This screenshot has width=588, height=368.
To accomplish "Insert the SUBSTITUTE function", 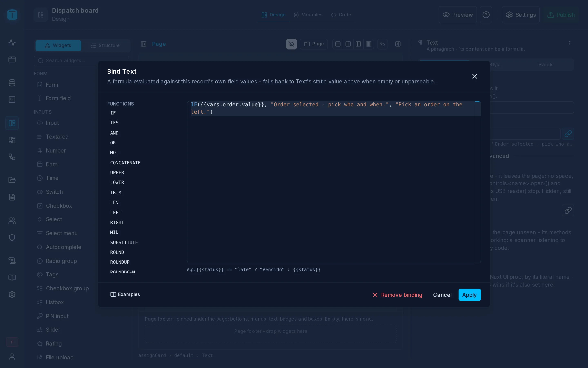I will pyautogui.click(x=124, y=242).
